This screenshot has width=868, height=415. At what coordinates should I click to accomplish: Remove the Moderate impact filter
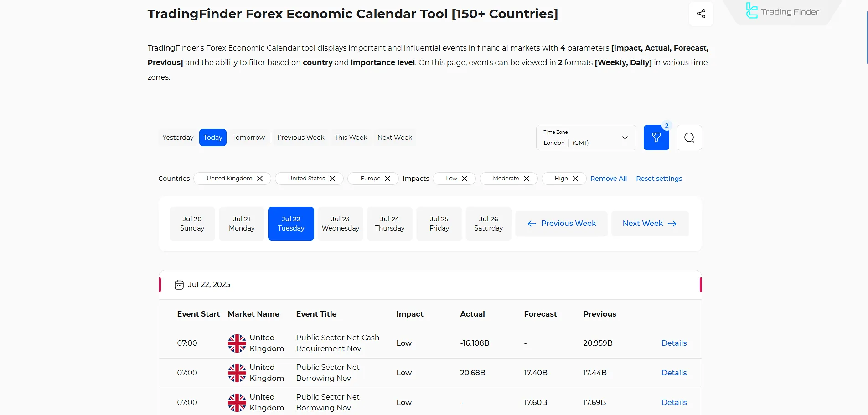pos(527,179)
